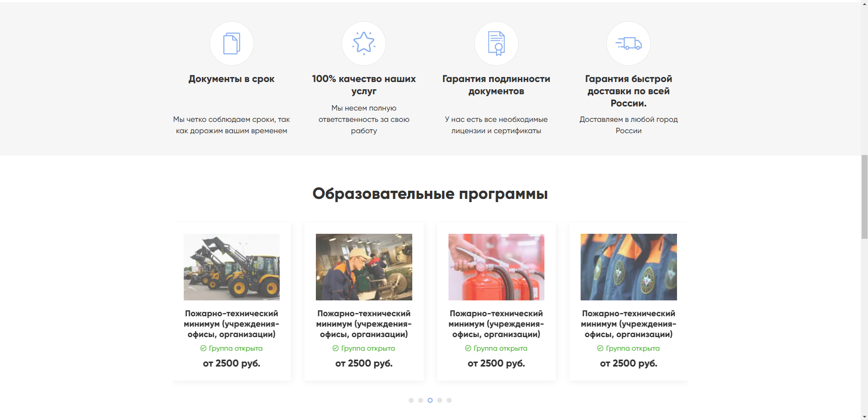Click "Документы в срок" heading
This screenshot has width=868, height=420.
click(232, 79)
